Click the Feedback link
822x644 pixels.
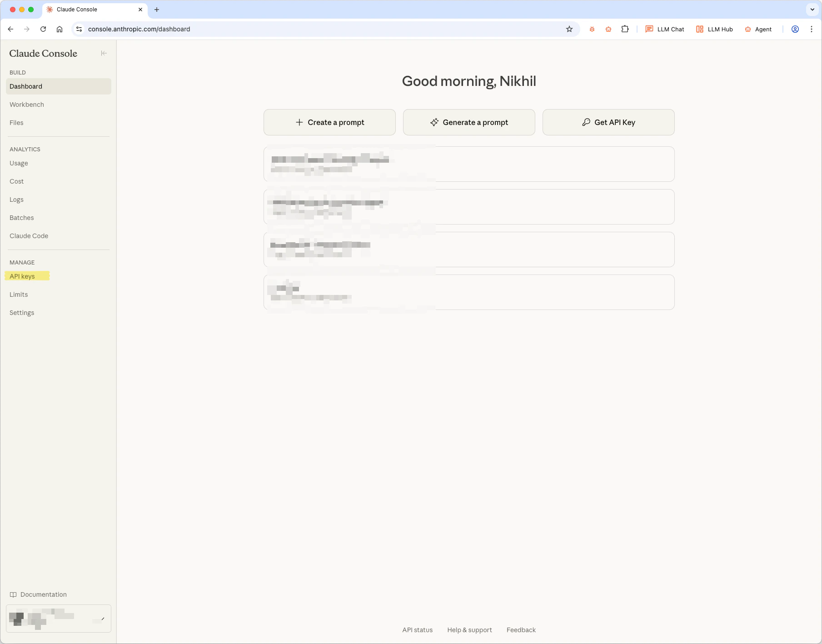point(521,630)
